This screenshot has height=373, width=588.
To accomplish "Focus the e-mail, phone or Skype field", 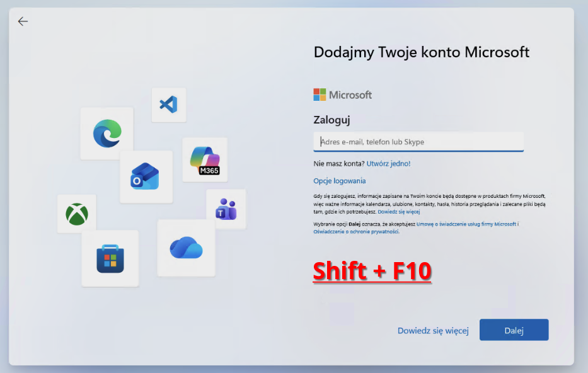I will point(418,142).
